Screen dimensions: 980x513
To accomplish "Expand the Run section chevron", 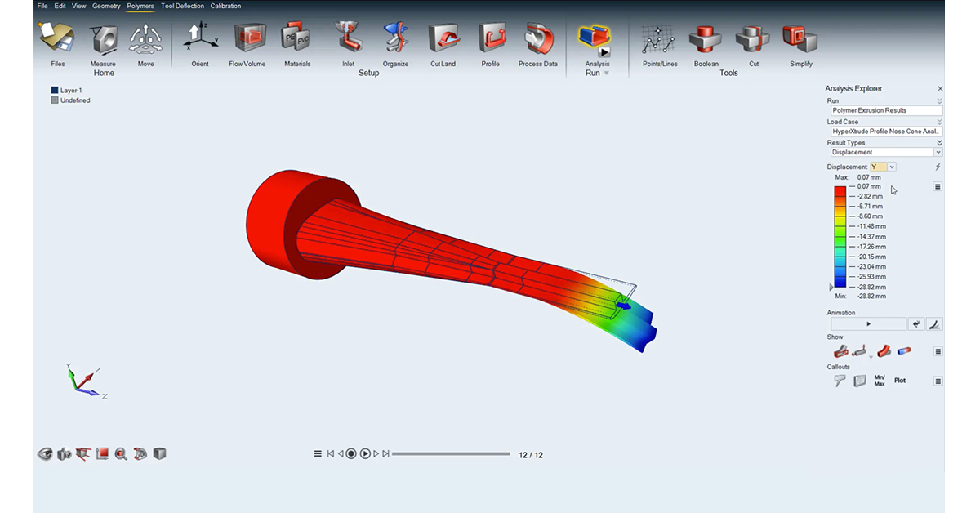I will pos(939,101).
